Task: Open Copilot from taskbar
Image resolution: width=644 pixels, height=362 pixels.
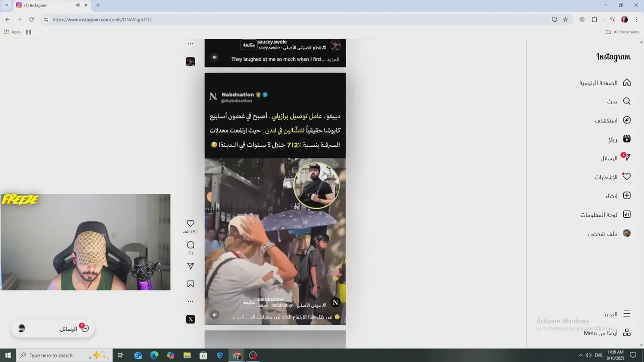Action: (171, 355)
